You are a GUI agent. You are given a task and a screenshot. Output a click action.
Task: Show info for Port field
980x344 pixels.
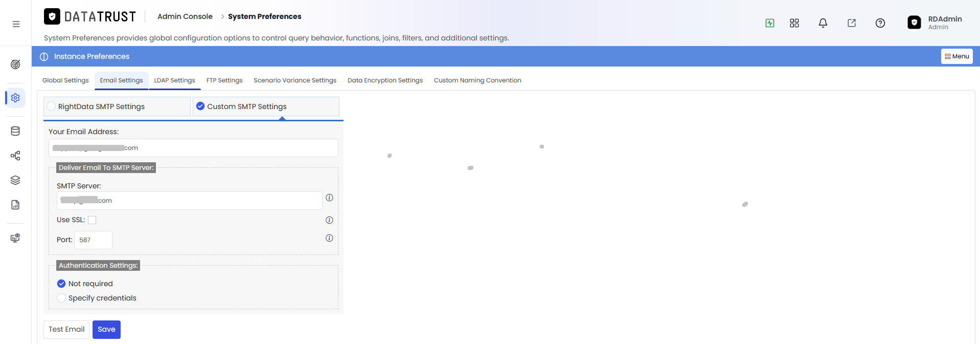click(329, 238)
